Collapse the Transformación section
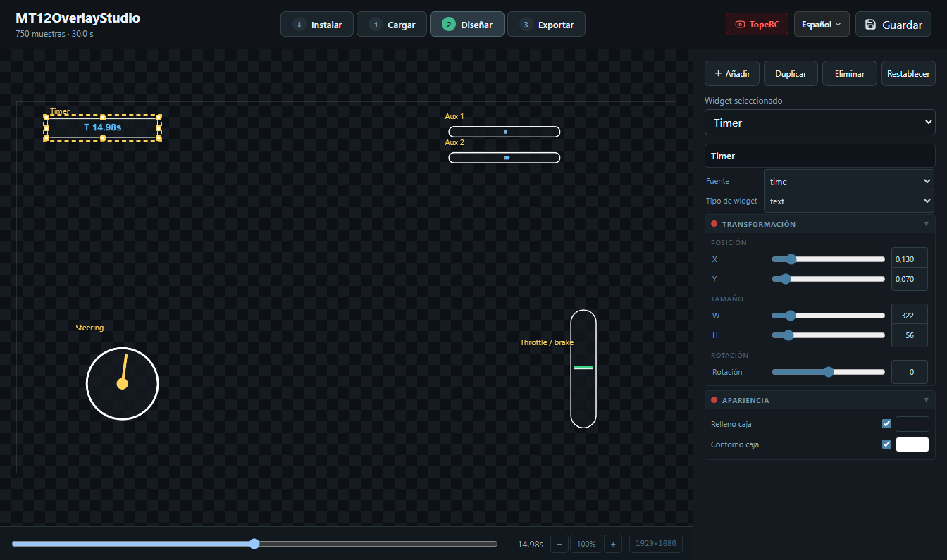Viewport: 947px width, 560px height. (820, 224)
